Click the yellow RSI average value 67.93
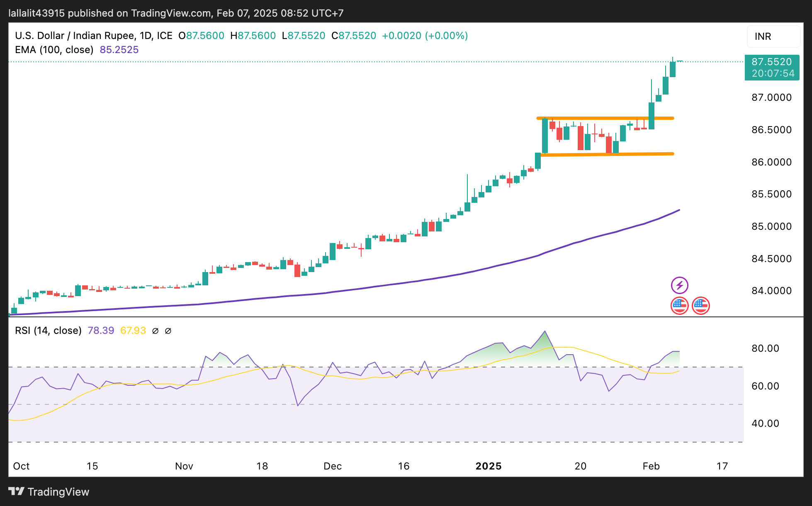This screenshot has height=506, width=812. (x=133, y=331)
